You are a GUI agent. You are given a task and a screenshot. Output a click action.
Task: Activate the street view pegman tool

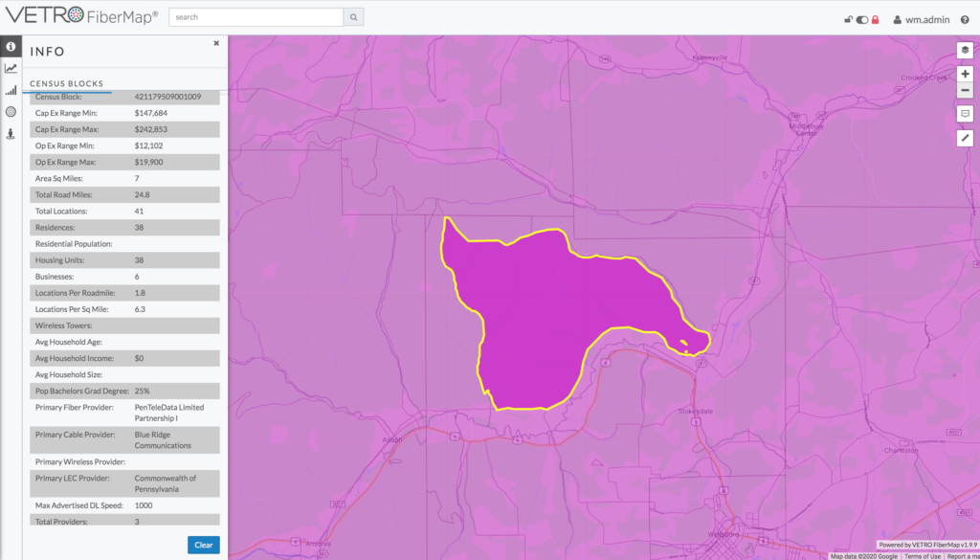11,133
